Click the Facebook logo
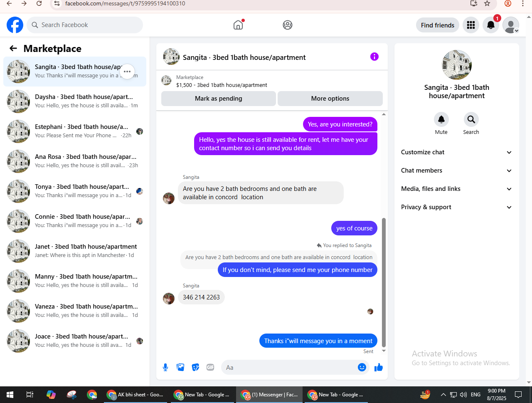 [x=15, y=25]
